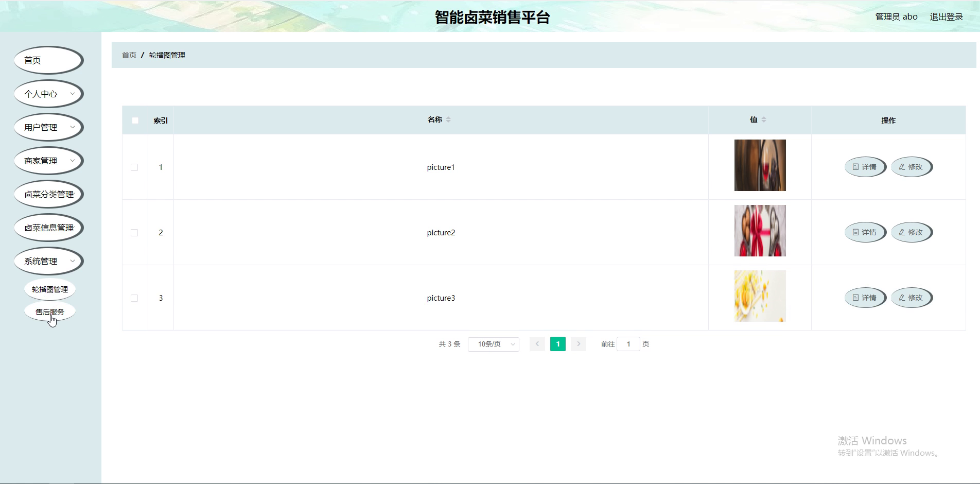Sort table by 值 column arrows

coord(764,119)
